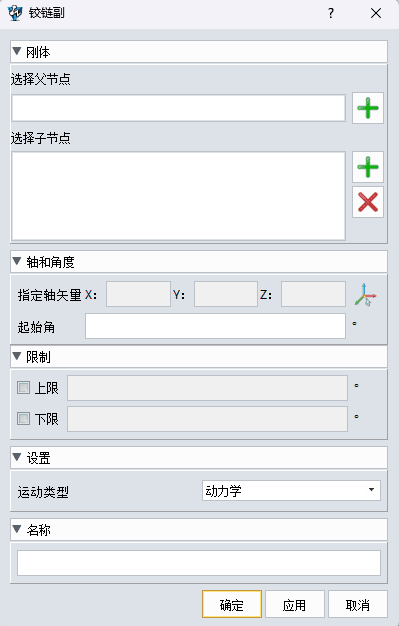Image resolution: width=399 pixels, height=626 pixels.
Task: Click green plus beside 选择子节点 list
Action: [368, 166]
